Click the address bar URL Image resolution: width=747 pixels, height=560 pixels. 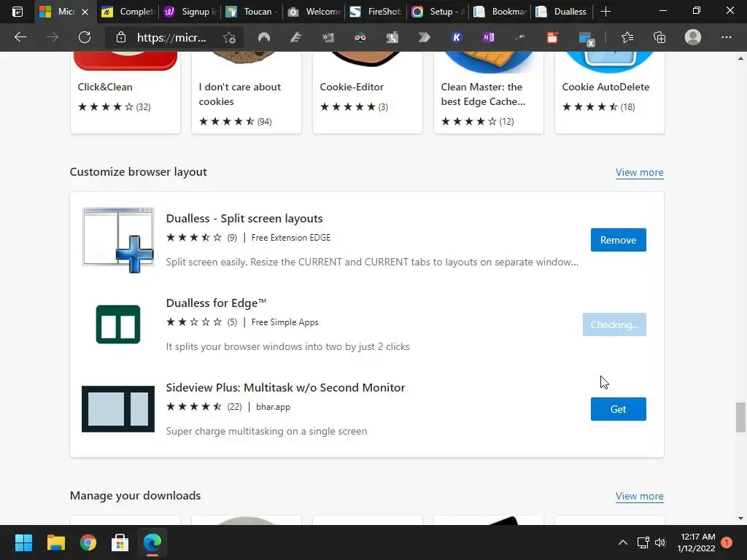[x=171, y=37]
